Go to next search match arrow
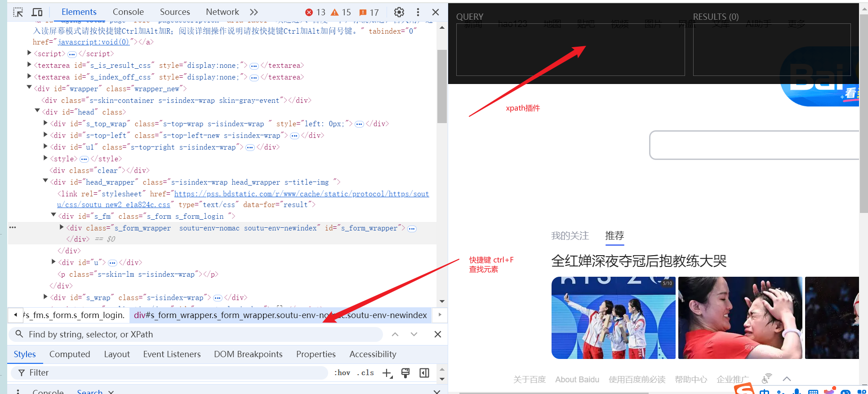The width and height of the screenshot is (868, 394). point(414,334)
